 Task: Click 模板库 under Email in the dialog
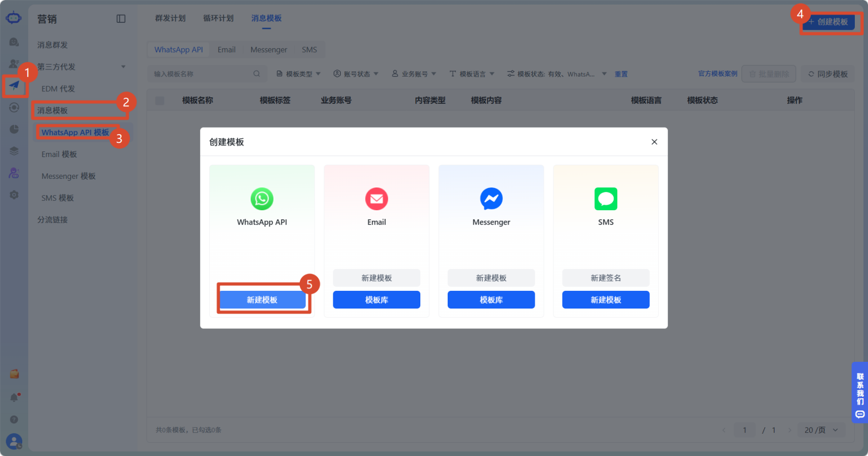[x=377, y=299]
